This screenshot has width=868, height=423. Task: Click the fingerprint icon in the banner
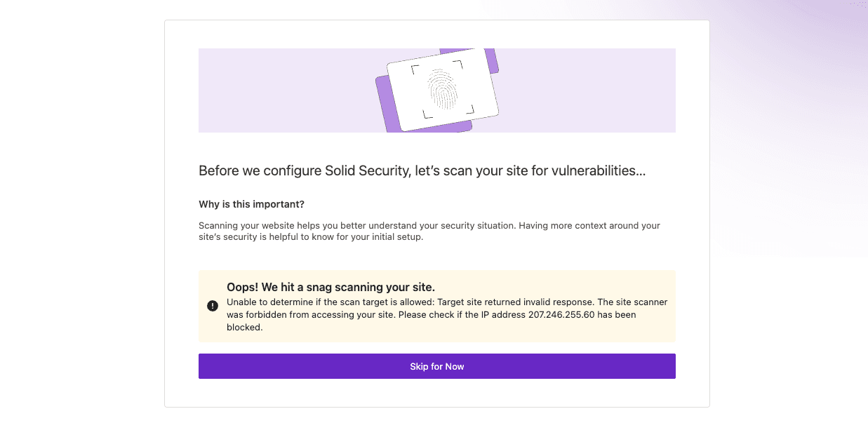(442, 88)
